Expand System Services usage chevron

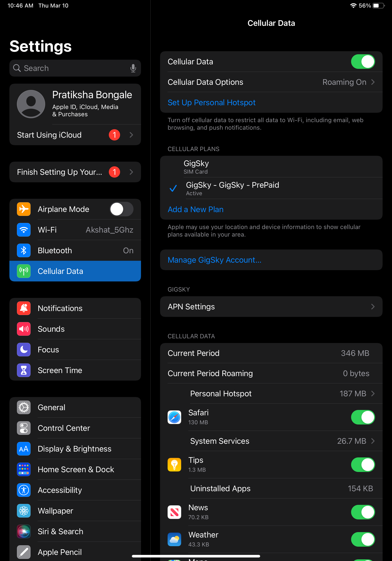tap(373, 441)
